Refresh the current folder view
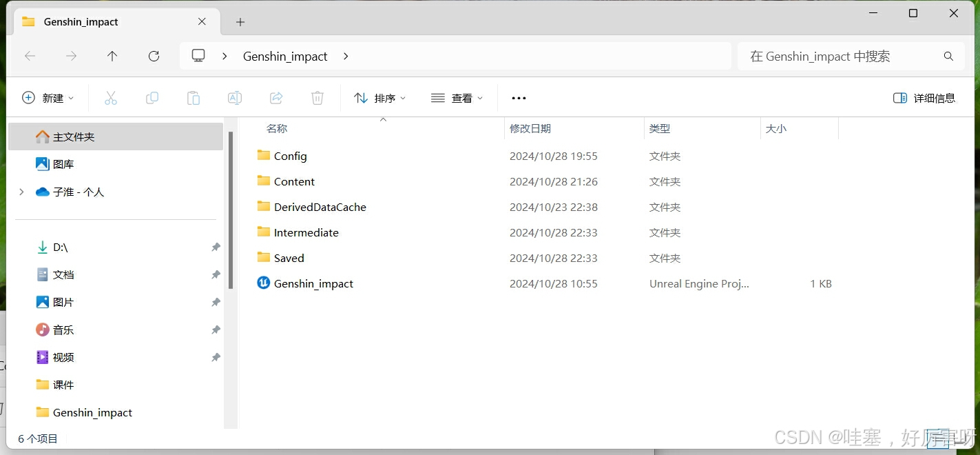The width and height of the screenshot is (980, 455). click(154, 56)
